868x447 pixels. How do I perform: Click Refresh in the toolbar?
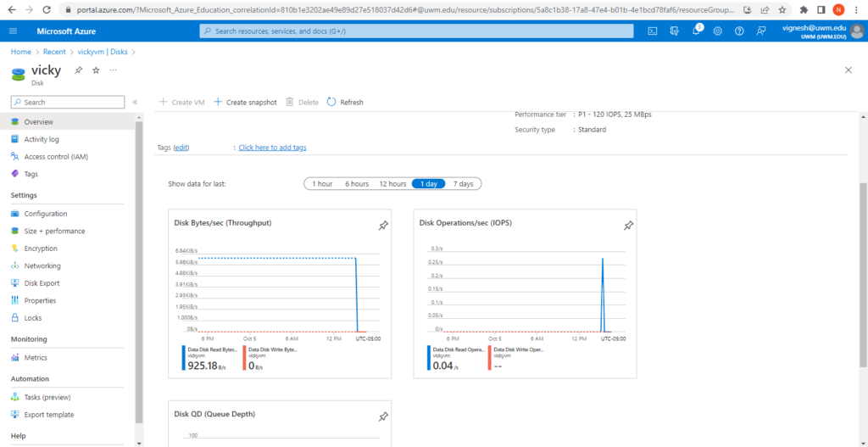pos(346,103)
